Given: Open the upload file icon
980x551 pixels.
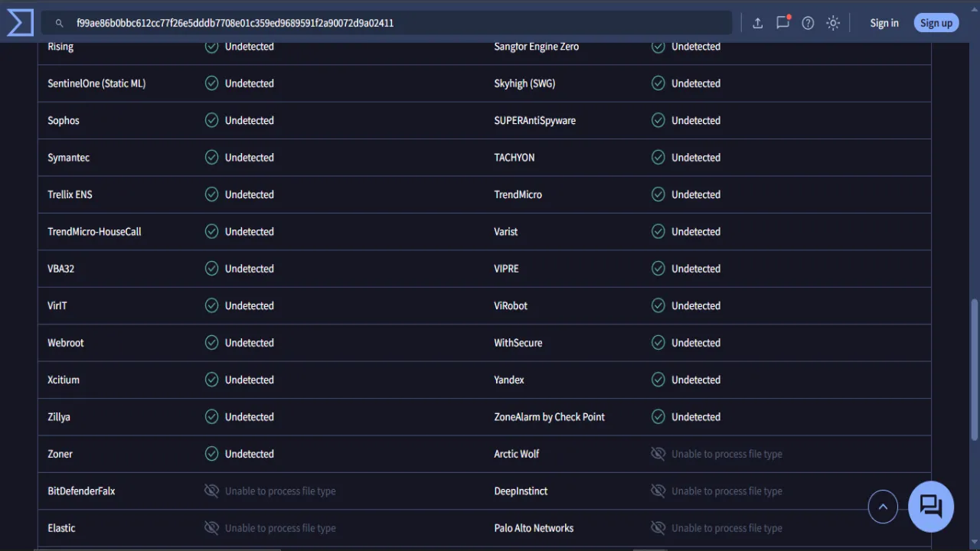Looking at the screenshot, I should point(757,23).
